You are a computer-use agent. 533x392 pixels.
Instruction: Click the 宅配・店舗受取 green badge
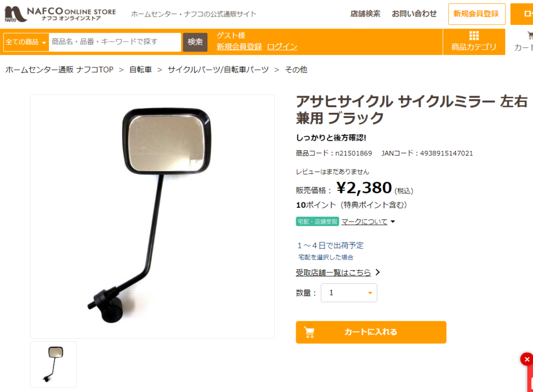(x=317, y=221)
